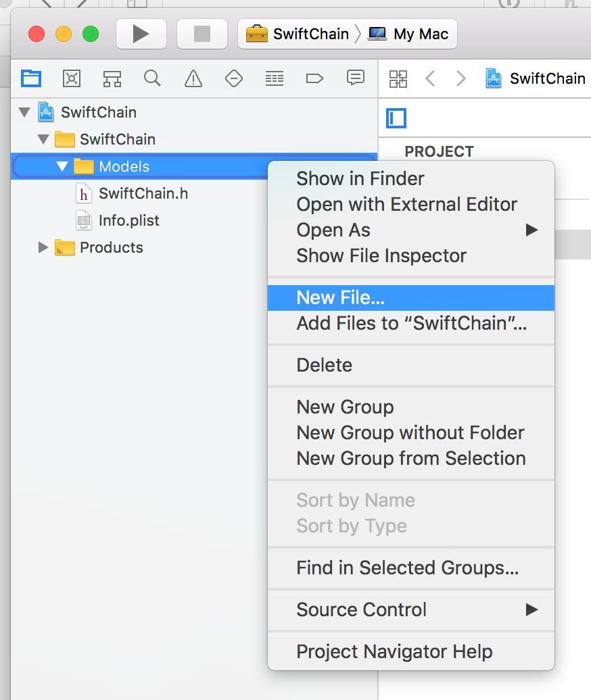
Task: Open the Issue navigator
Action: [193, 79]
